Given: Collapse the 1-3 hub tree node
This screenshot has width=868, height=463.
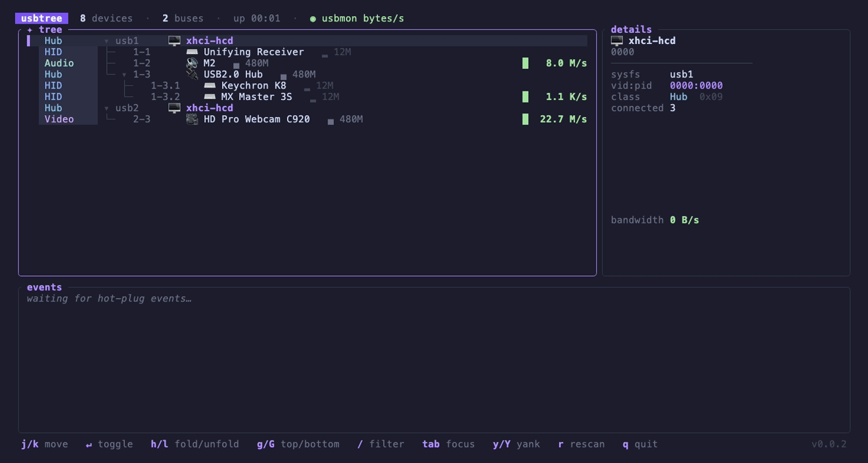Looking at the screenshot, I should tap(124, 75).
